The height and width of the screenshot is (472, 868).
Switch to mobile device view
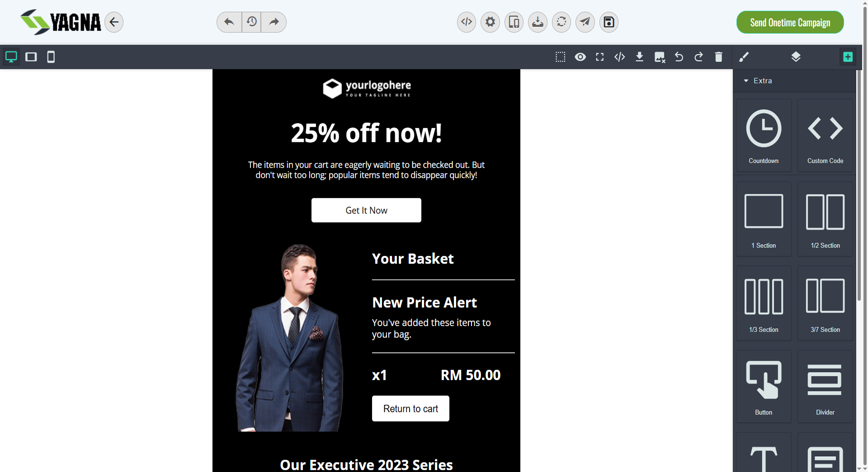pos(51,57)
